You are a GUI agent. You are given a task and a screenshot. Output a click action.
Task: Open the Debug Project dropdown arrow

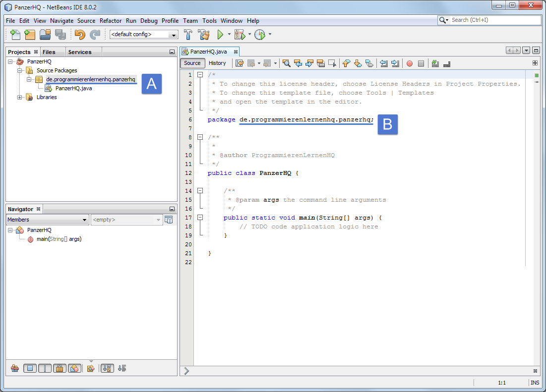[249, 34]
